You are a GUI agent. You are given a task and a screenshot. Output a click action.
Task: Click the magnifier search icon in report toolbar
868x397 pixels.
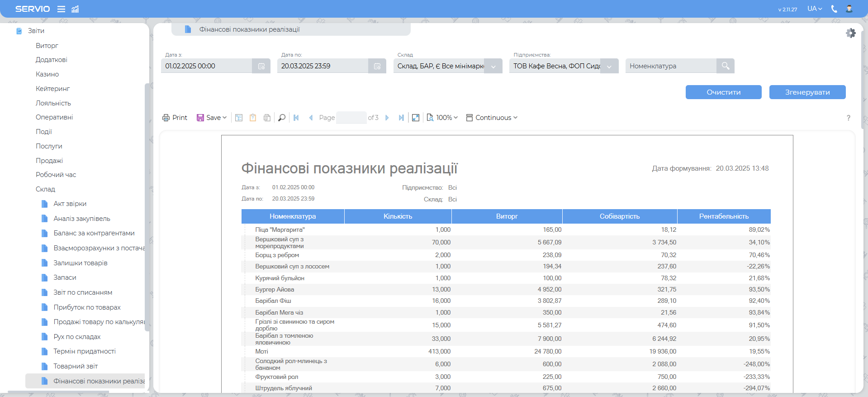tap(282, 118)
